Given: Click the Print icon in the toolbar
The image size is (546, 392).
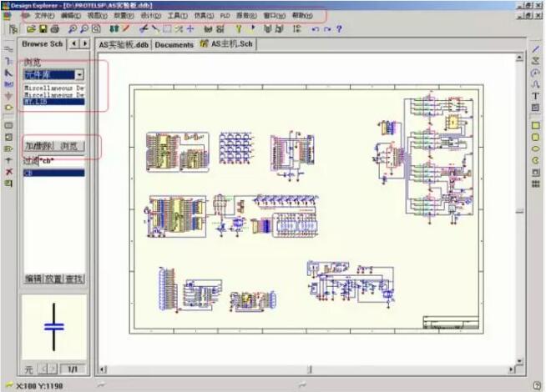Looking at the screenshot, I should coord(53,29).
